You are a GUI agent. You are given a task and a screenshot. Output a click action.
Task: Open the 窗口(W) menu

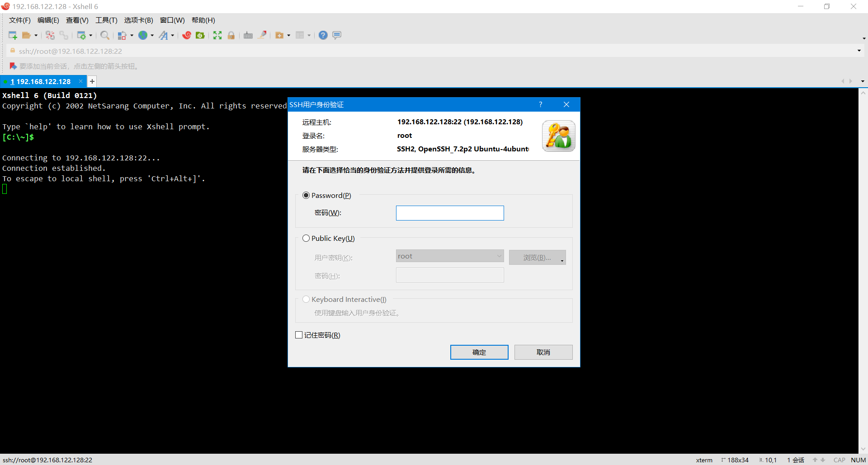172,20
